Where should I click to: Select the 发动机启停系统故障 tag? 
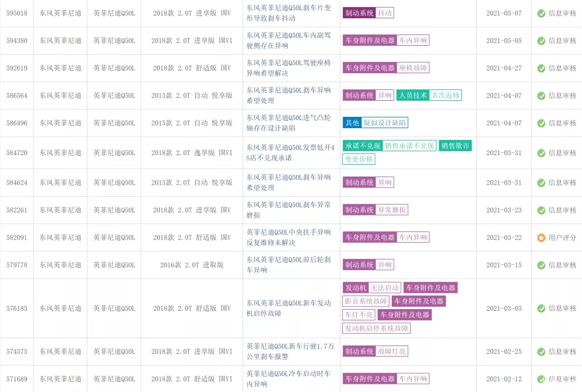click(376, 328)
